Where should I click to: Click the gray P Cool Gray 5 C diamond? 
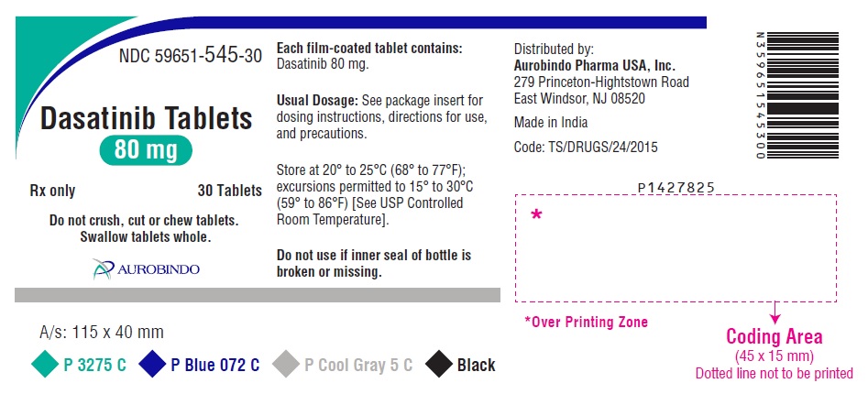point(285,365)
